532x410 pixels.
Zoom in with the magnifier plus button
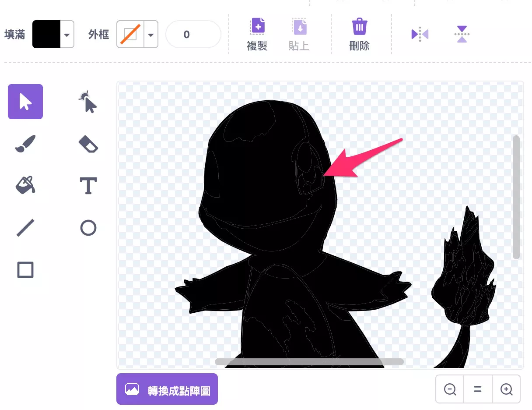(x=506, y=389)
